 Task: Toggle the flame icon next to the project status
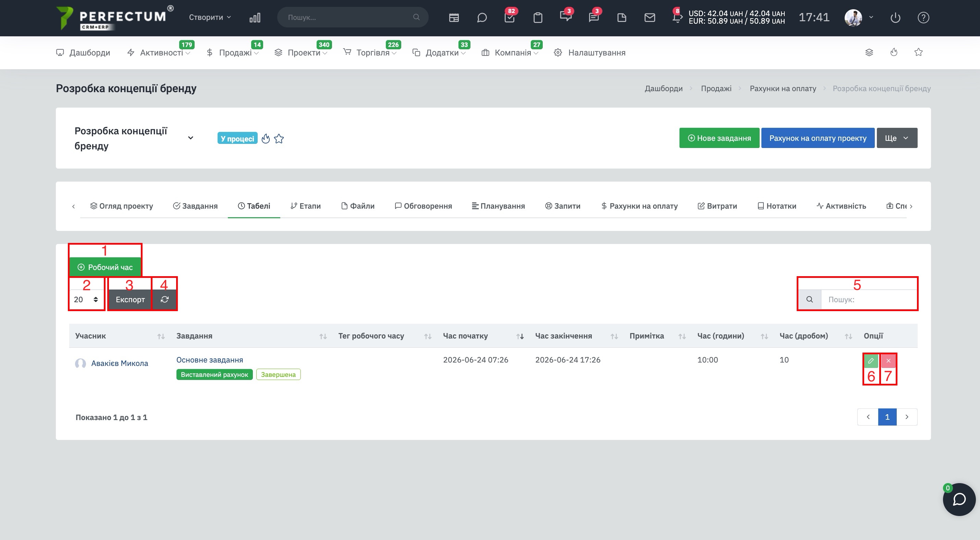click(266, 138)
